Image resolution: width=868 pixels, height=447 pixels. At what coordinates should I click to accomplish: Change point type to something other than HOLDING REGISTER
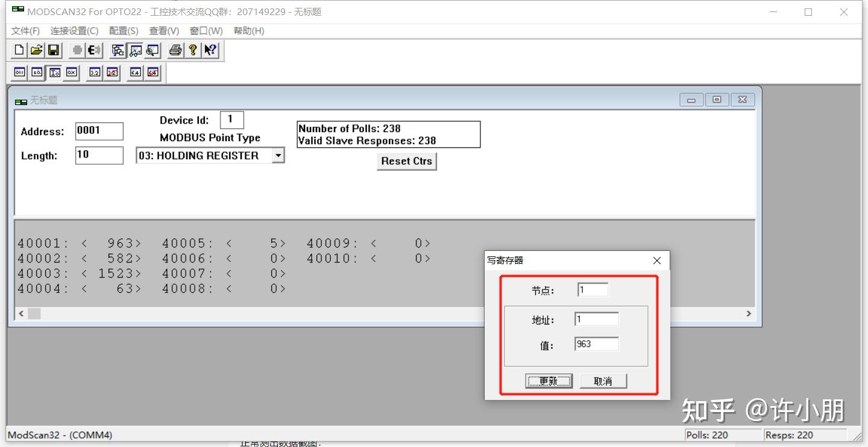click(278, 155)
